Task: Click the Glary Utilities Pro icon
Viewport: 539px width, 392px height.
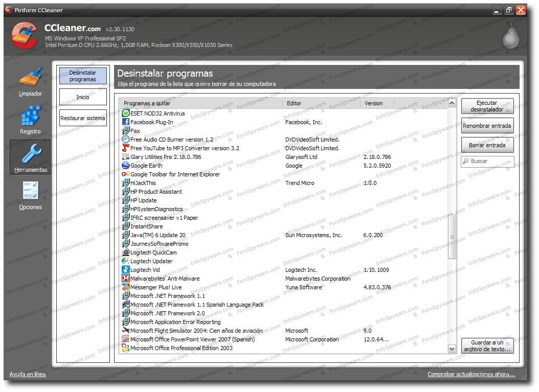Action: [126, 157]
